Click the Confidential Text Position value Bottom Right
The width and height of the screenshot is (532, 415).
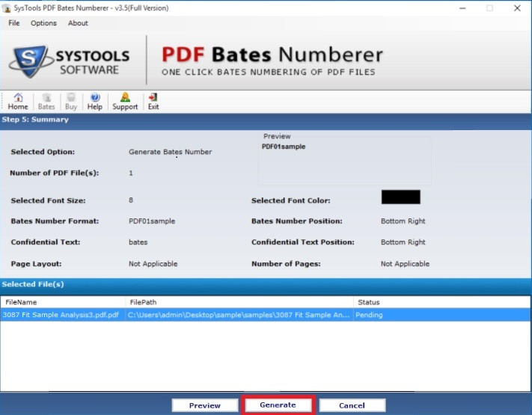click(x=403, y=242)
